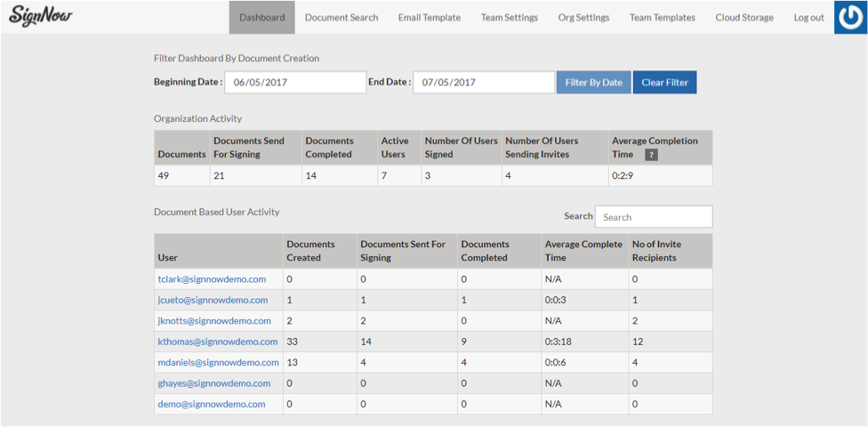
Task: Open Org Settings
Action: pos(583,17)
